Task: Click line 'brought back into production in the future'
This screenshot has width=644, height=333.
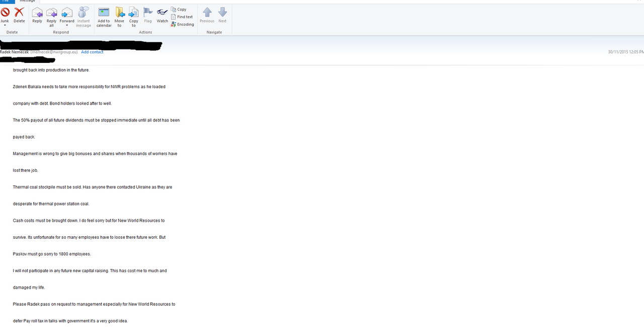Action: (51, 70)
